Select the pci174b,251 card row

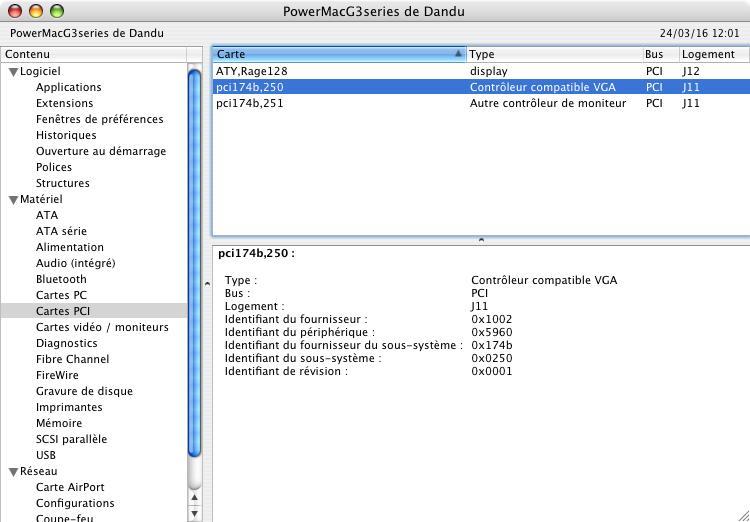click(481, 103)
